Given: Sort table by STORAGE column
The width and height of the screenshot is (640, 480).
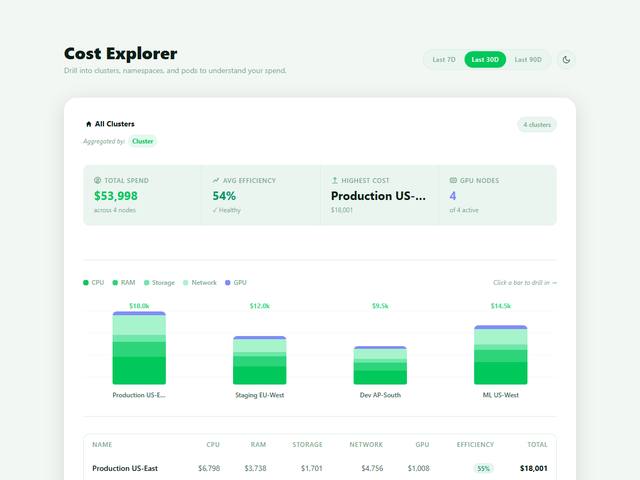Looking at the screenshot, I should click(307, 444).
